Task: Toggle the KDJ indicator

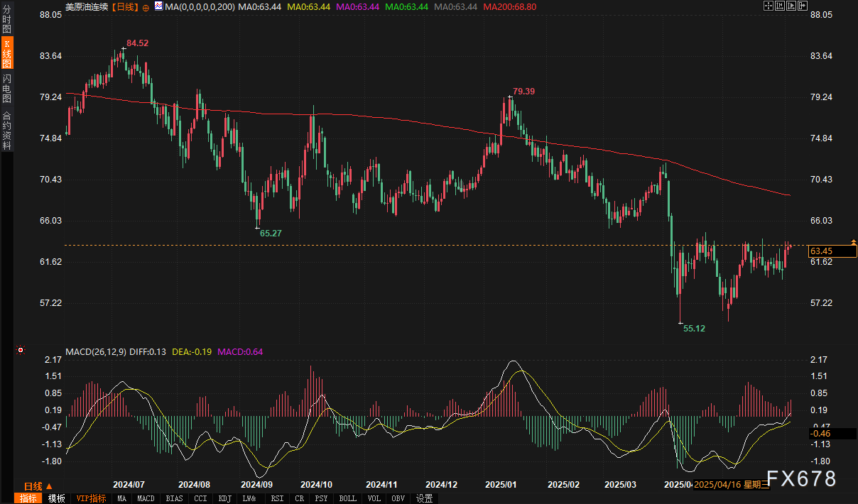Action: pyautogui.click(x=224, y=498)
